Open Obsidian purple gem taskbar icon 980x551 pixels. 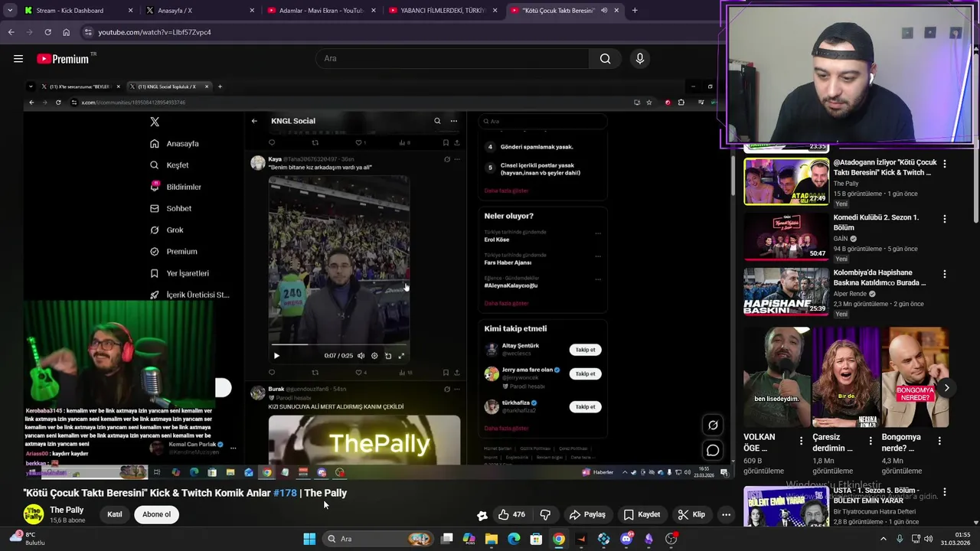pyautogui.click(x=648, y=539)
